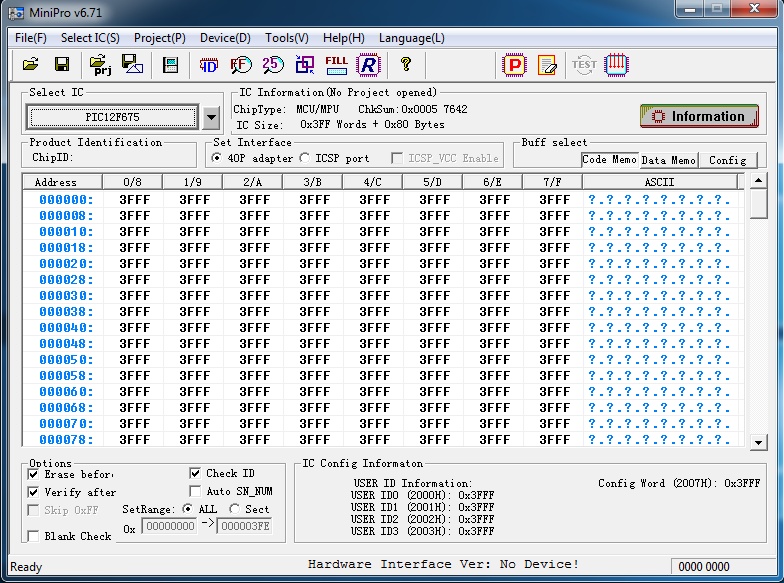Click the Information button
This screenshot has height=583, width=784.
[699, 116]
